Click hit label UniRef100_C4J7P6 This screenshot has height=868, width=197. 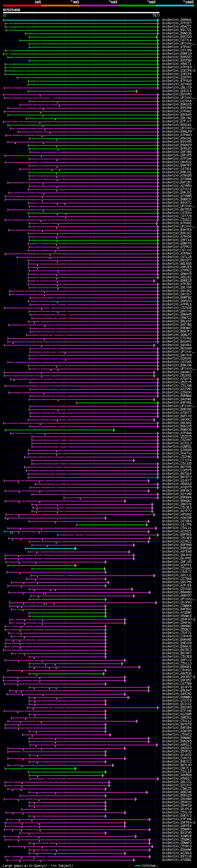click(176, 524)
